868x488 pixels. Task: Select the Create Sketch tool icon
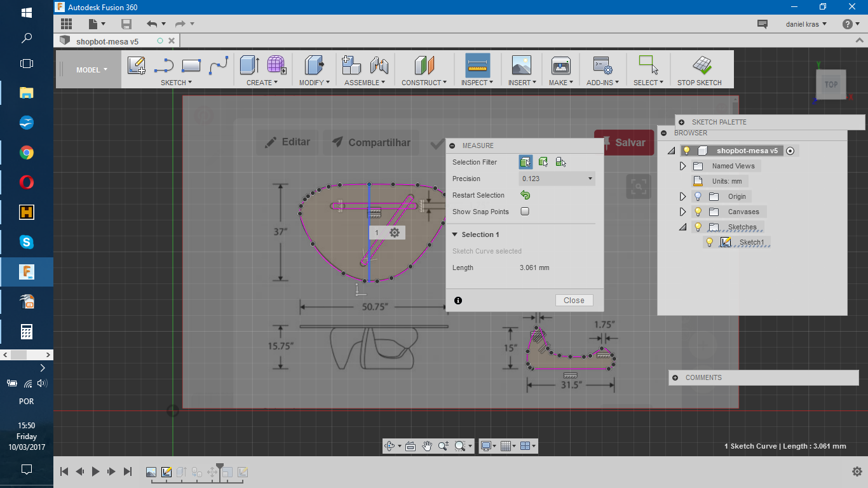[137, 65]
